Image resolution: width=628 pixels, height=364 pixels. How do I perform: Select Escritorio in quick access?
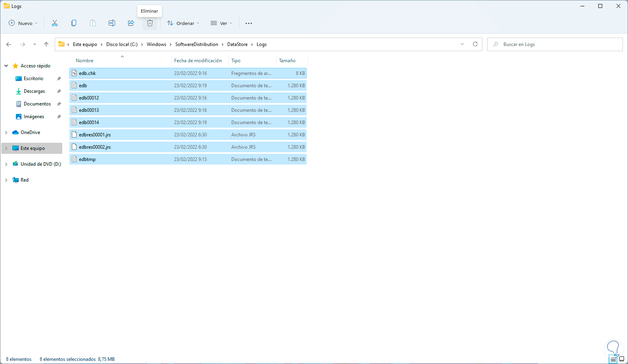33,79
